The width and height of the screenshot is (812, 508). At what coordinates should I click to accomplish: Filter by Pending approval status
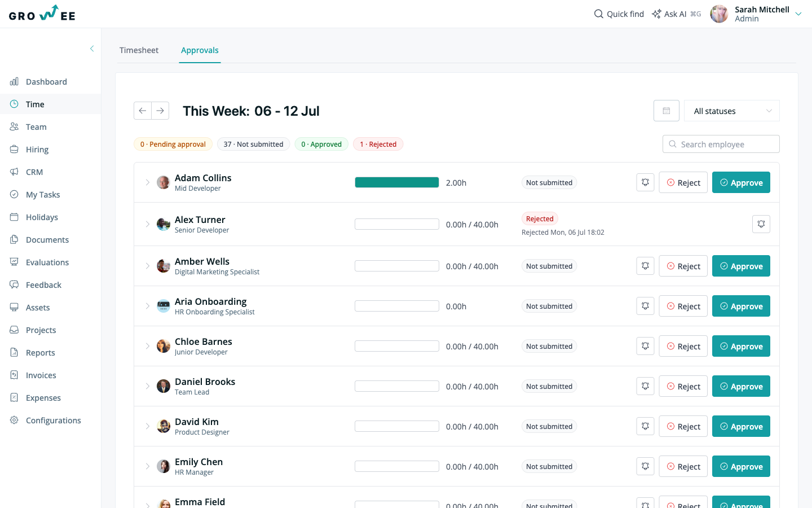[173, 144]
